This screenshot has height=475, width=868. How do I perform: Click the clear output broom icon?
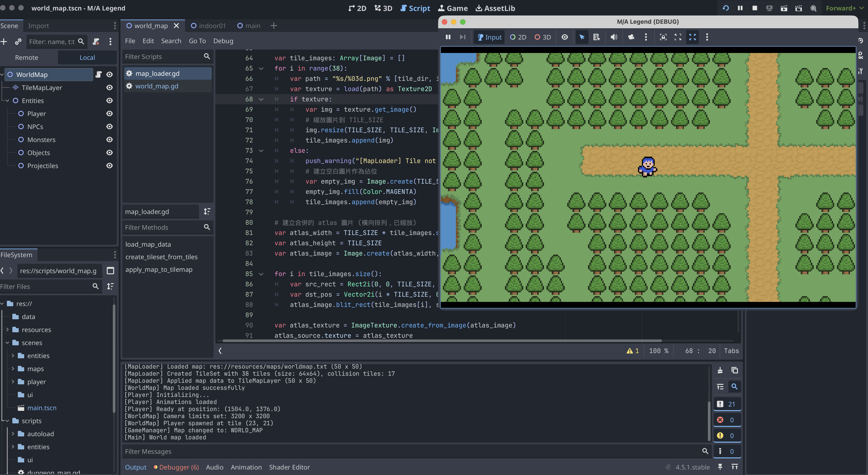pyautogui.click(x=720, y=370)
